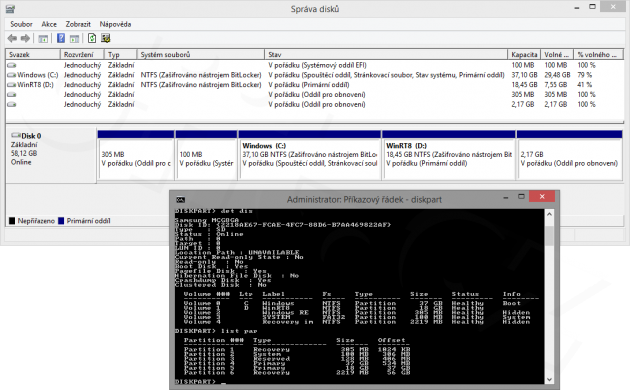The height and width of the screenshot is (390, 630).
Task: Click the drive icon of the EFI system volume row
Action: (x=12, y=65)
